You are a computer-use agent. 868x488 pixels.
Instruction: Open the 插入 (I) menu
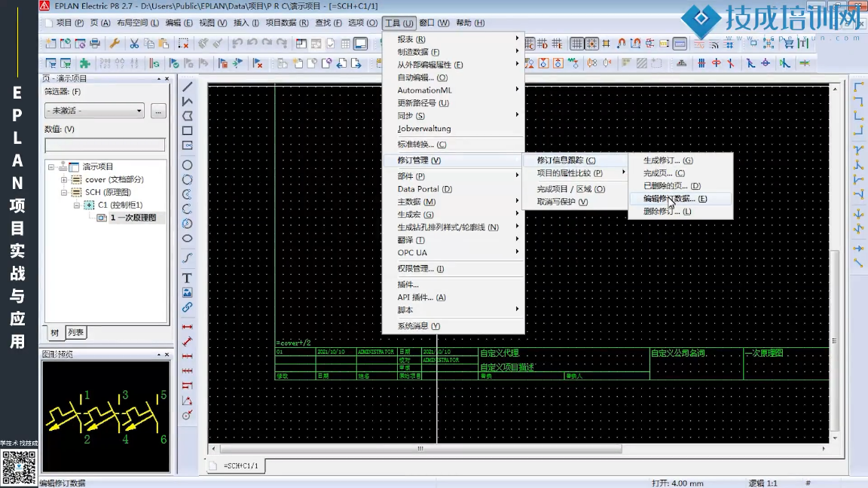(x=246, y=23)
